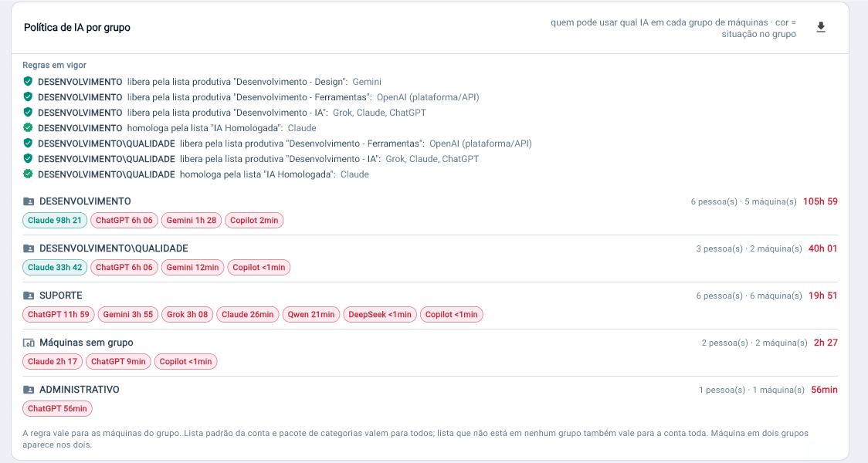Image resolution: width=868 pixels, height=463 pixels.
Task: Select the ChatGPT 56min chip
Action: point(58,408)
